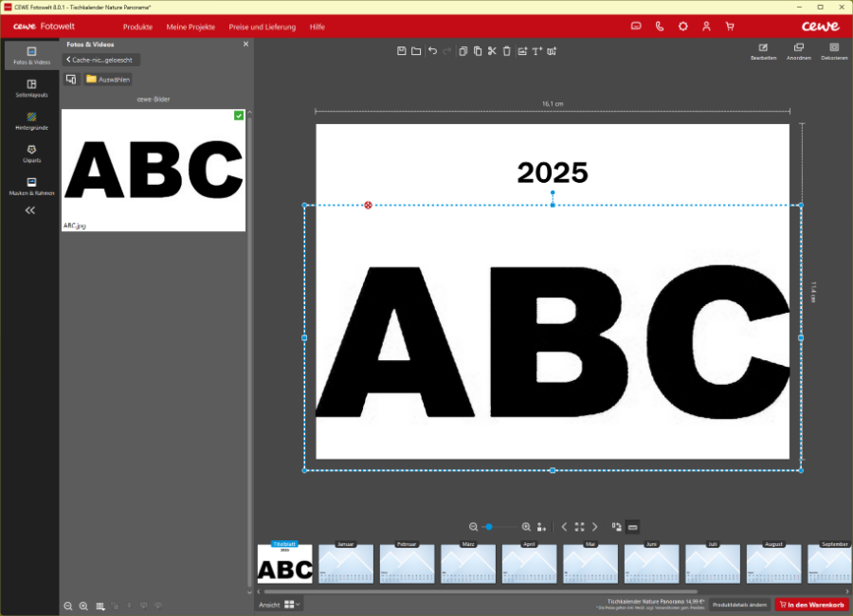
Task: Open the Produkte menu
Action: [x=137, y=27]
